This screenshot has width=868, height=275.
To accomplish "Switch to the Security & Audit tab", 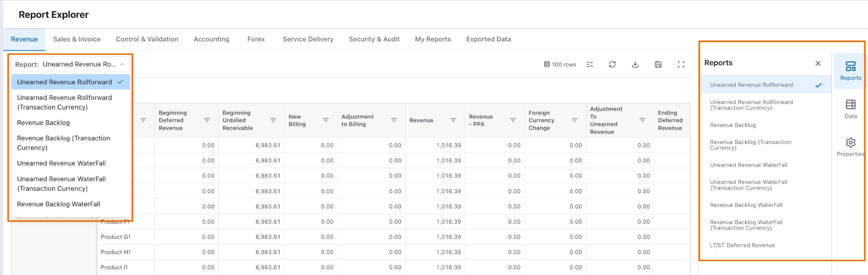I will point(374,40).
